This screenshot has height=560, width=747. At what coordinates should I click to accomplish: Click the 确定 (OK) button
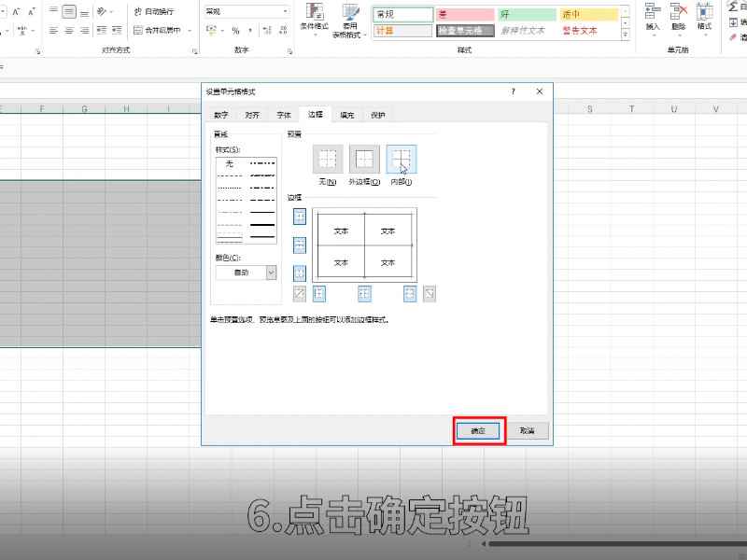(478, 430)
